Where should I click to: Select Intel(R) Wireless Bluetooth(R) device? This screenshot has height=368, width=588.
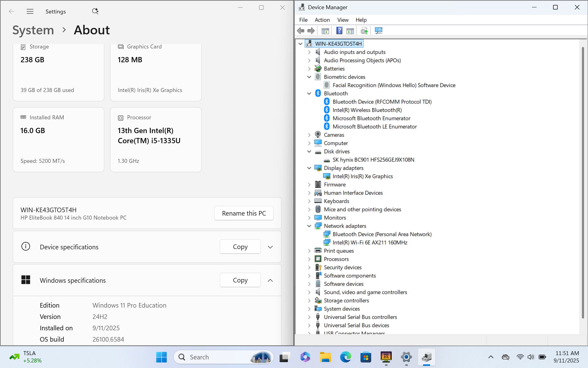coord(367,110)
